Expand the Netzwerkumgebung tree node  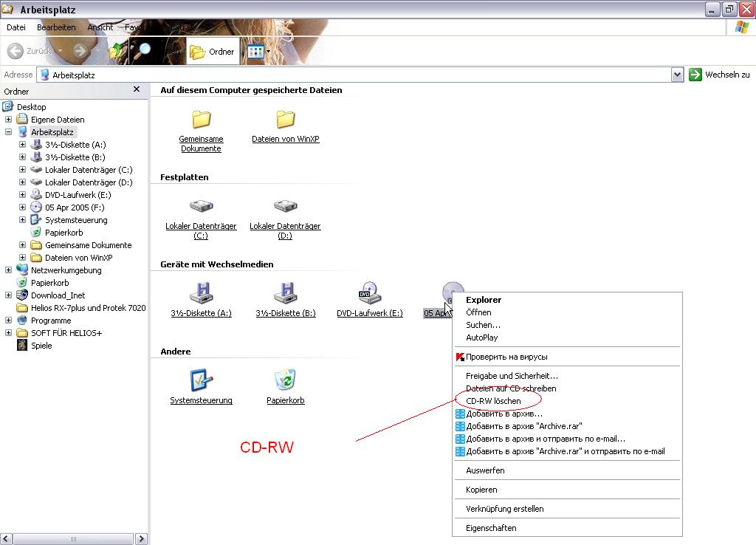[8, 270]
